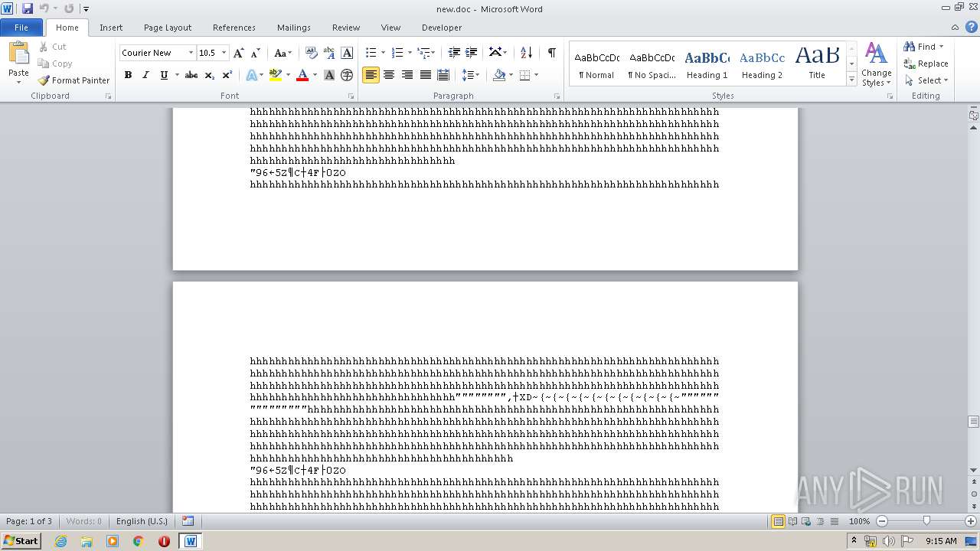The image size is (980, 551).
Task: Click the Phonetic Guide icon
Action: click(x=329, y=53)
